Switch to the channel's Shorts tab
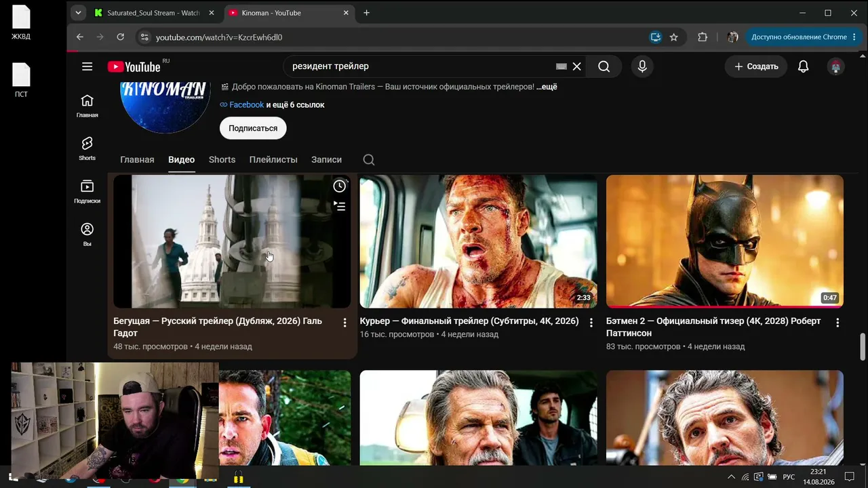868x488 pixels. pyautogui.click(x=222, y=160)
